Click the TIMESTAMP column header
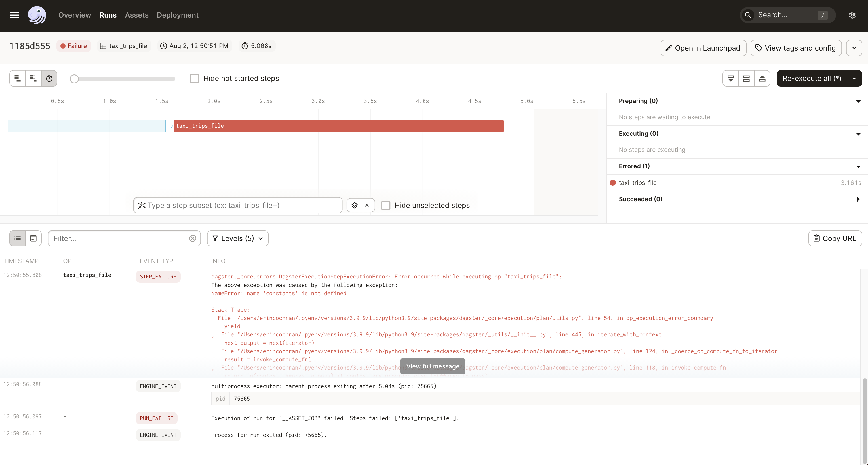 (21, 261)
